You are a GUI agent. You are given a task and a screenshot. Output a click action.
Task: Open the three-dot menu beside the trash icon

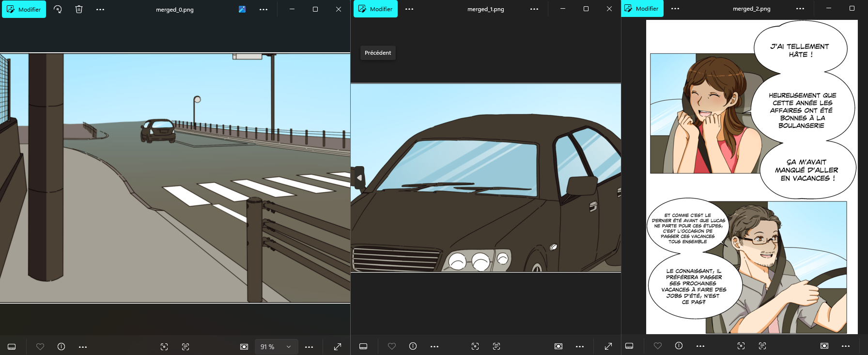[x=100, y=9]
